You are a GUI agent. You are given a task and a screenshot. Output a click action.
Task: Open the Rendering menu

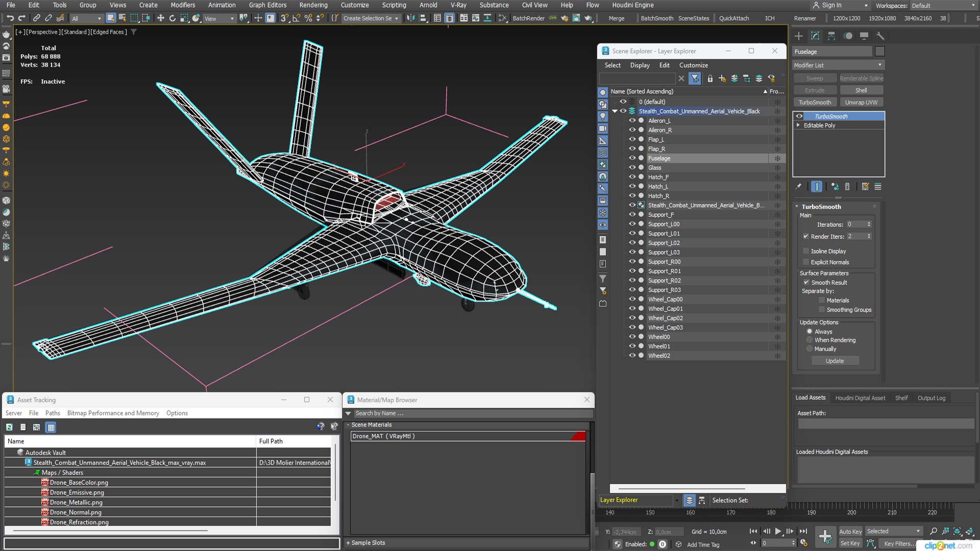313,5
